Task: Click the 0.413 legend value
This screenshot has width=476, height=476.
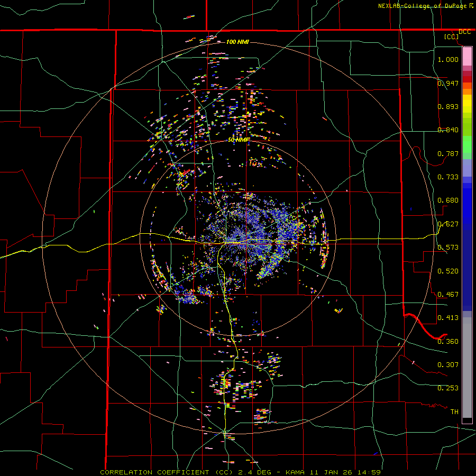Action: point(448,317)
